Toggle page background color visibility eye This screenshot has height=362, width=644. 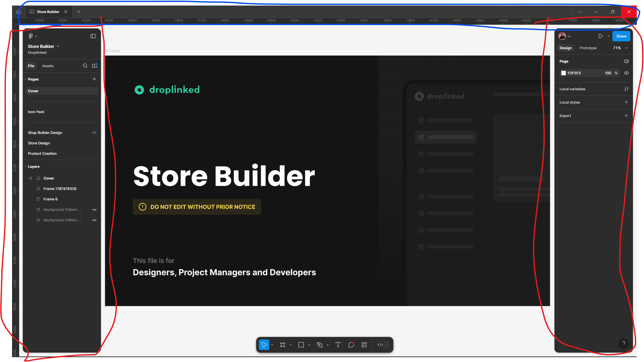[x=626, y=73]
